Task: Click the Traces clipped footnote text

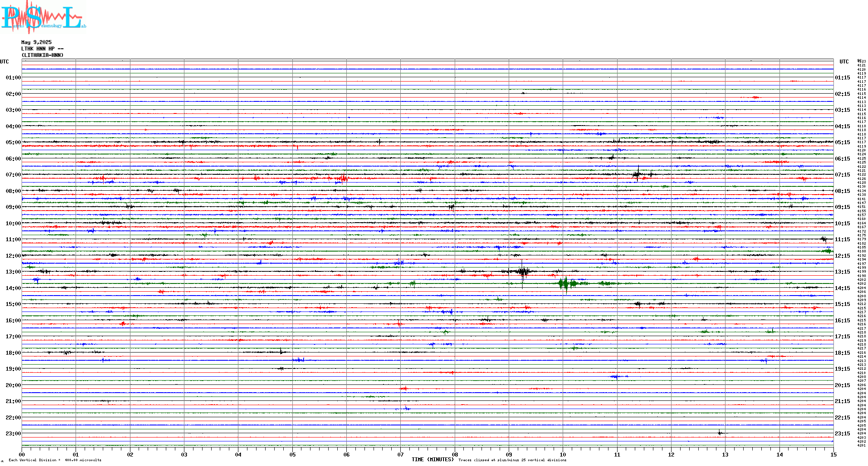Action: coord(512,460)
